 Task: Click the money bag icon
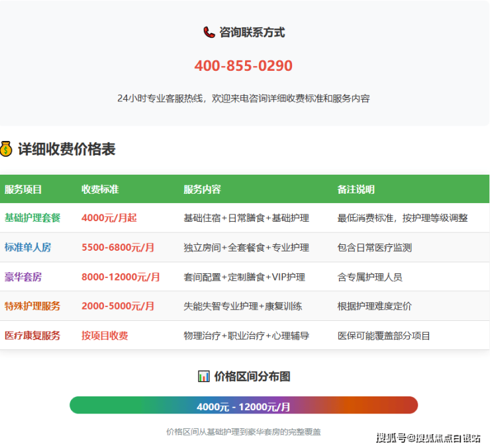pos(6,150)
